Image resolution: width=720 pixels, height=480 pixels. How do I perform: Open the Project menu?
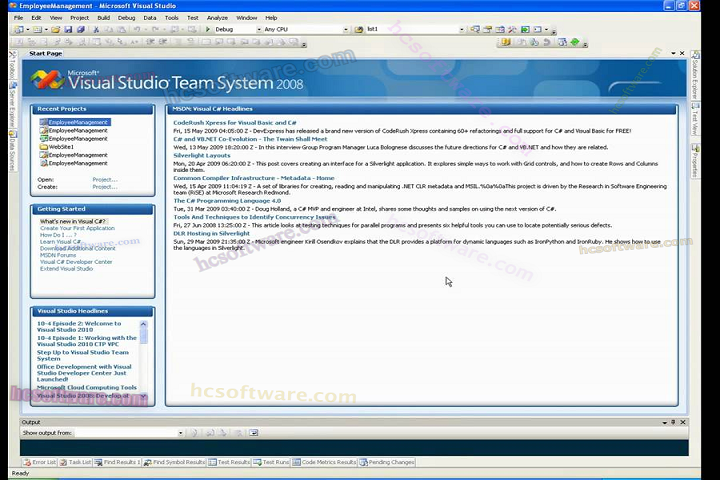tap(79, 18)
